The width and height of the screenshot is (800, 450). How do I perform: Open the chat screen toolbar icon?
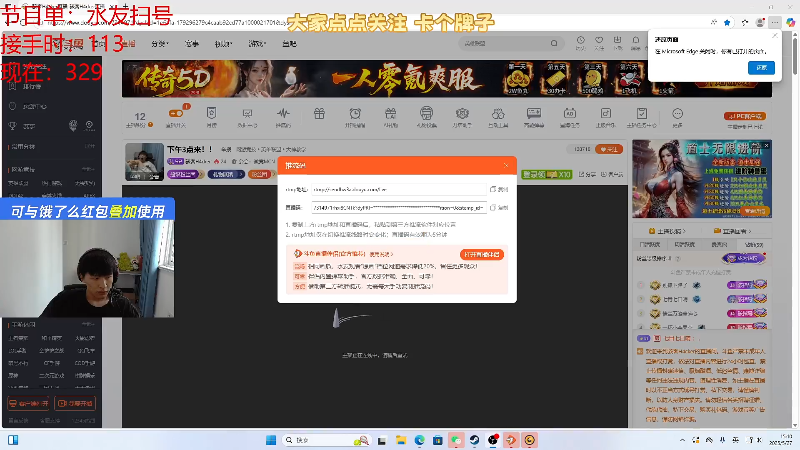click(x=534, y=116)
